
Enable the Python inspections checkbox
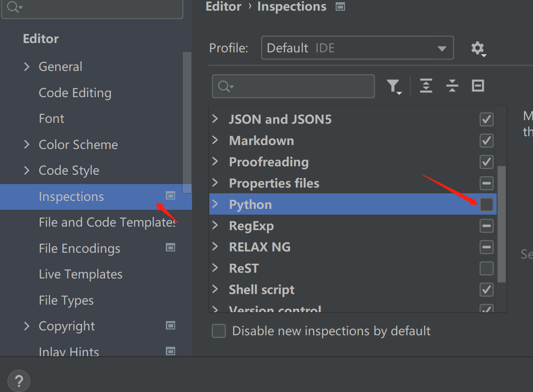point(486,204)
